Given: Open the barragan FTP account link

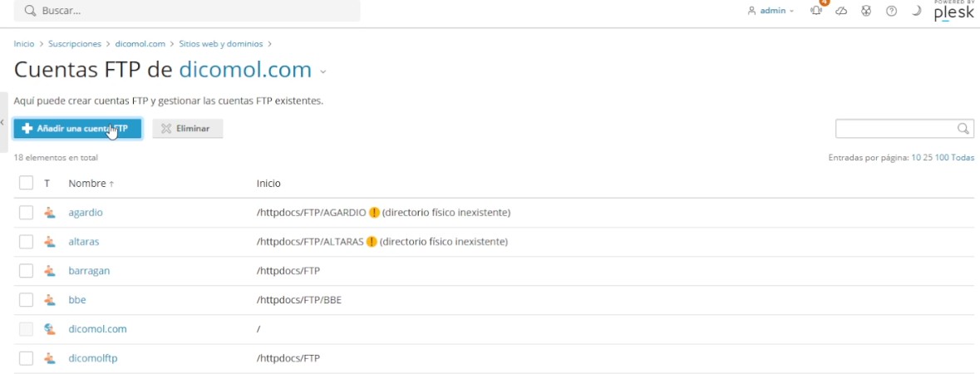Looking at the screenshot, I should pyautogui.click(x=89, y=271).
